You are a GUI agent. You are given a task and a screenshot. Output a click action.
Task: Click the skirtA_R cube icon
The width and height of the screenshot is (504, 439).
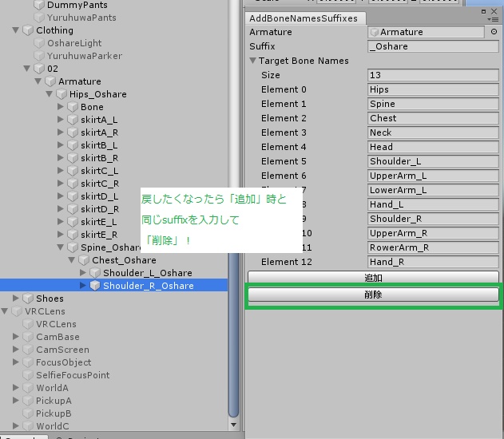73,132
